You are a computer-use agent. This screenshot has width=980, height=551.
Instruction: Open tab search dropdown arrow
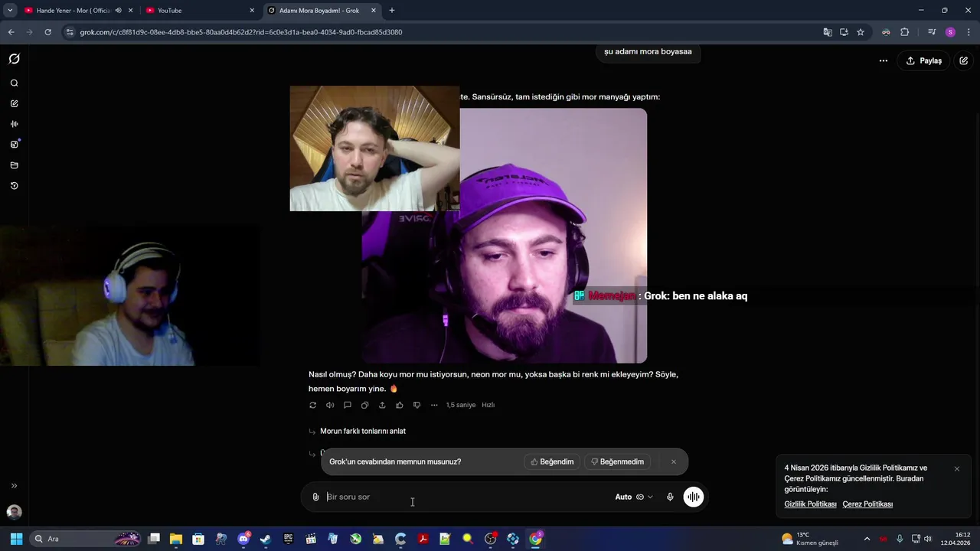point(10,11)
